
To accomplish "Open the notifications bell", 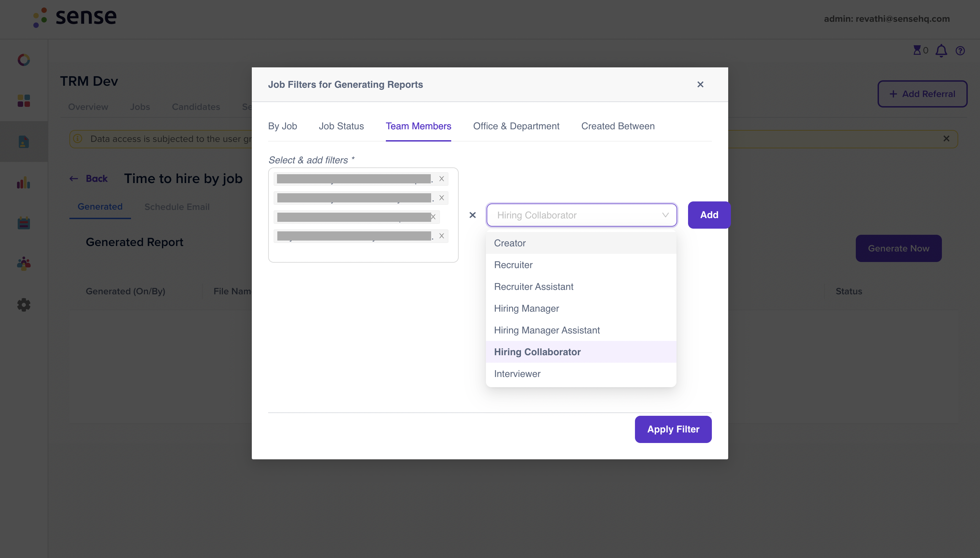I will [x=941, y=51].
